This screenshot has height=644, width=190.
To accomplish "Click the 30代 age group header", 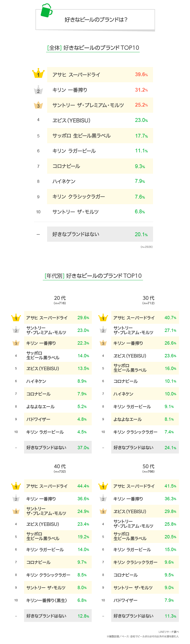I will click(x=148, y=300).
